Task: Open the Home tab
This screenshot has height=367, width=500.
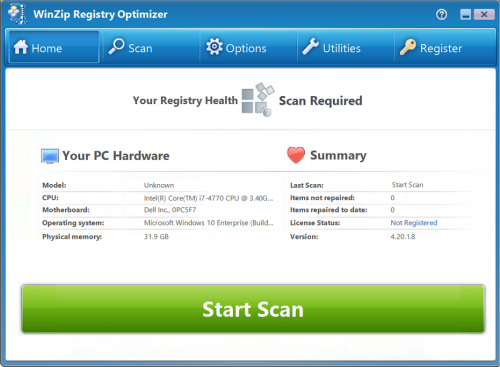Action: coord(53,47)
